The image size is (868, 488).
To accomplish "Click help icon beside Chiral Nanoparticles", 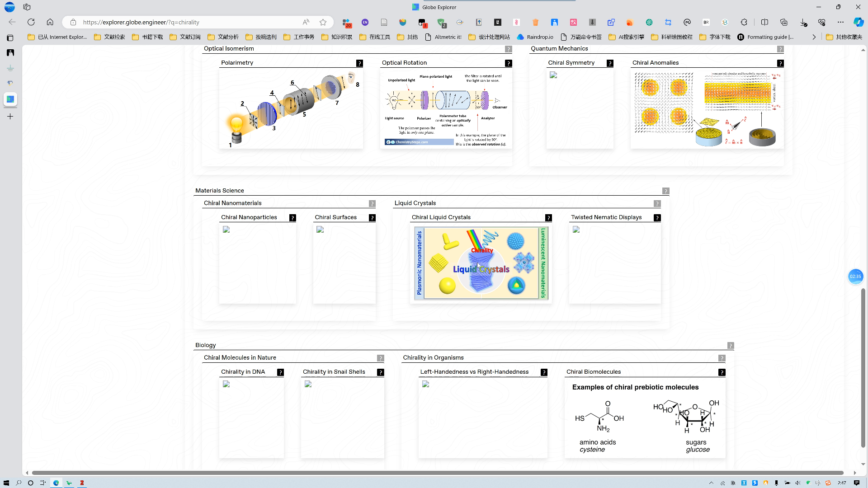I will pyautogui.click(x=292, y=218).
